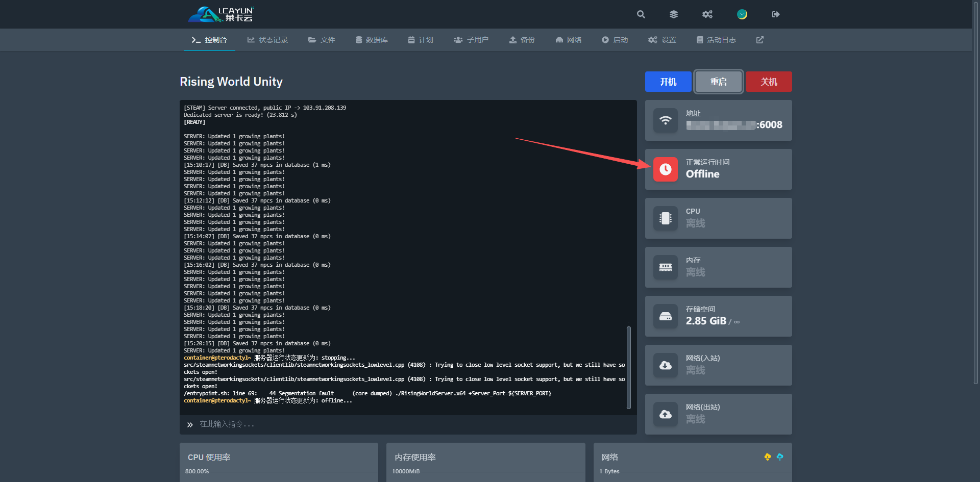Open the 状态记录 tab

[267, 40]
